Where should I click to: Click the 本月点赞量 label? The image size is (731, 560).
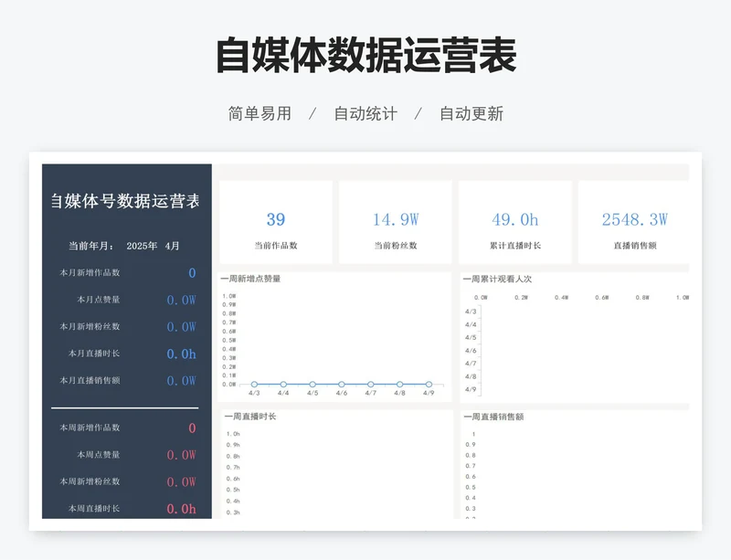point(99,300)
